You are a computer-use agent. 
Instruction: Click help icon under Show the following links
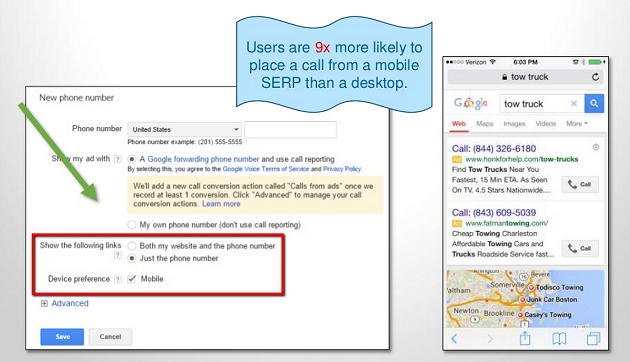tap(117, 255)
